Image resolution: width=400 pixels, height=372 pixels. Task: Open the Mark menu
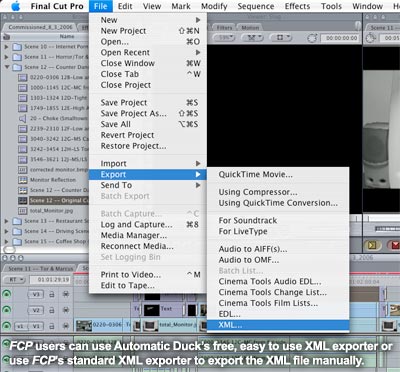point(181,6)
